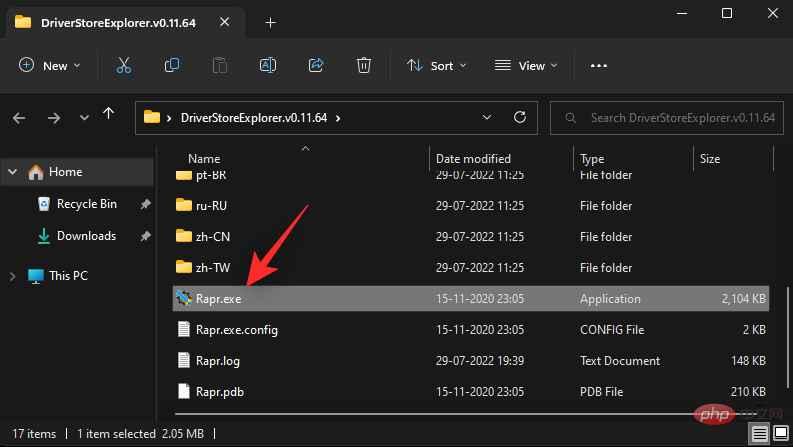Open Downloads in navigation pane
The height and width of the screenshot is (447, 793).
coord(86,236)
